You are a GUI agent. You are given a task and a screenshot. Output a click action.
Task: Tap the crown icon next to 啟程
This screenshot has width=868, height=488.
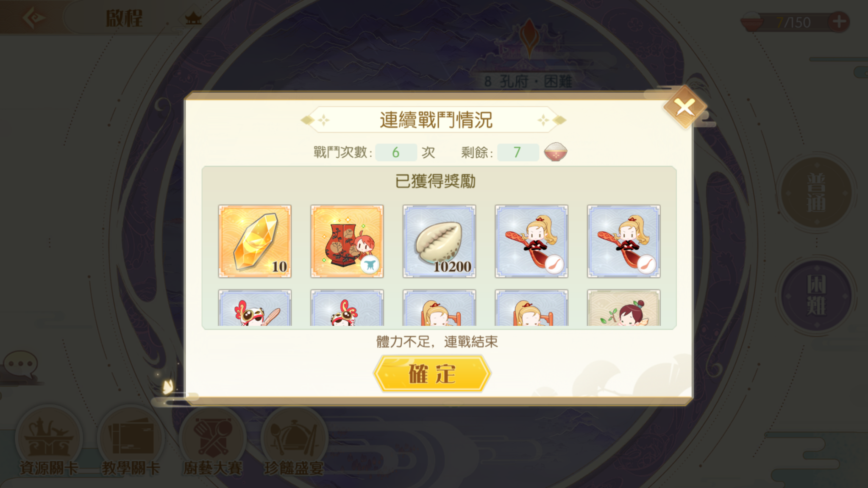tap(193, 18)
